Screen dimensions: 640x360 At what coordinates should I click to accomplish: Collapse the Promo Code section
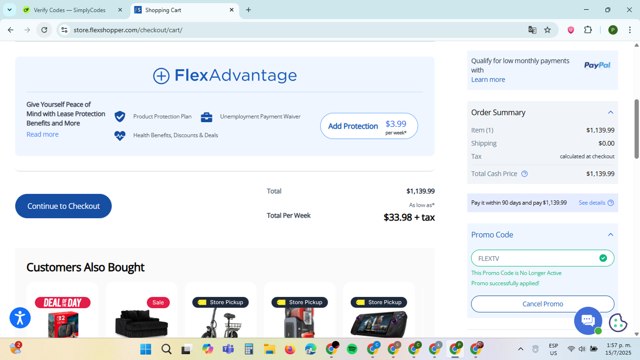click(610, 235)
